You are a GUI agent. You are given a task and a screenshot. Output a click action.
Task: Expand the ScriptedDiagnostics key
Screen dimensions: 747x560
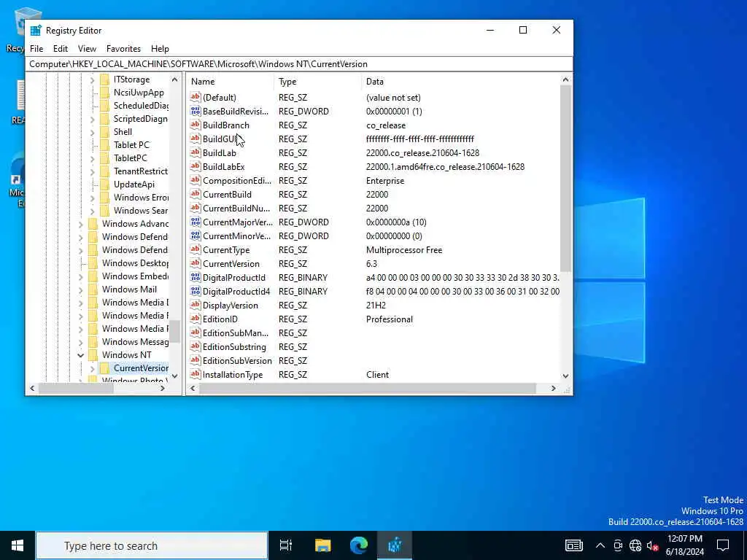93,119
